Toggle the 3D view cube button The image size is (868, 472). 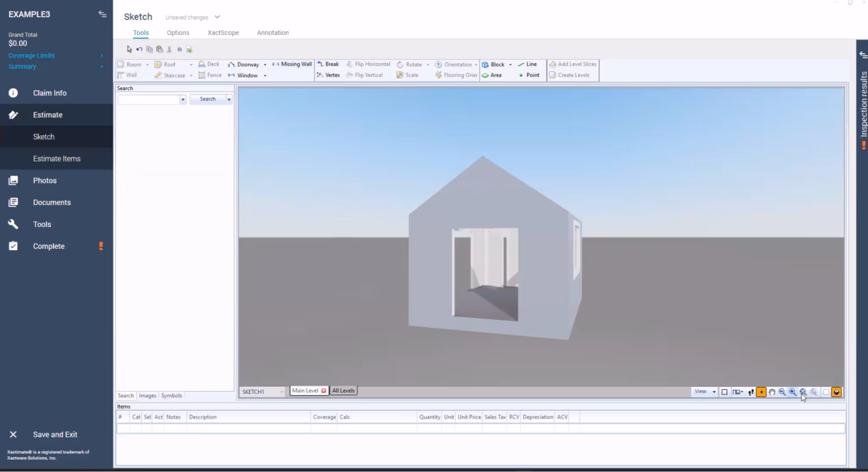pyautogui.click(x=836, y=392)
